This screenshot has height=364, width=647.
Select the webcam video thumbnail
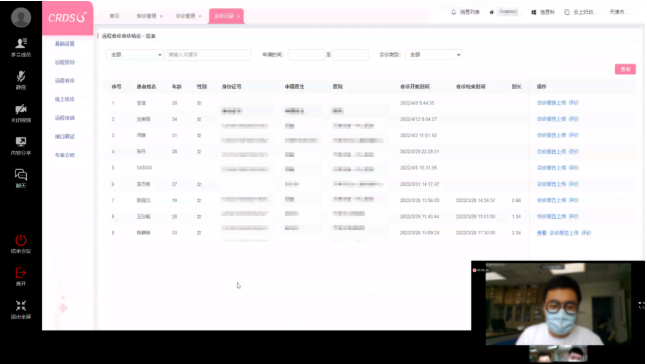click(x=558, y=304)
